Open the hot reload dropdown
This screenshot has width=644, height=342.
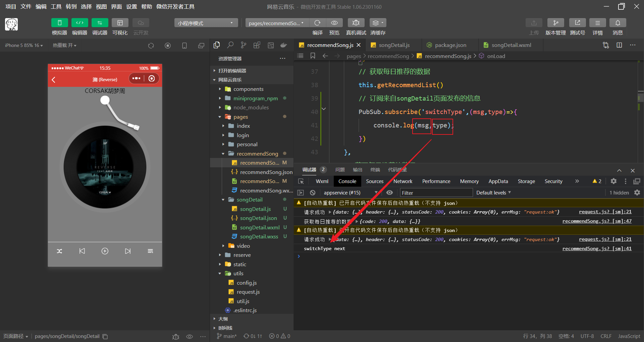(x=64, y=45)
